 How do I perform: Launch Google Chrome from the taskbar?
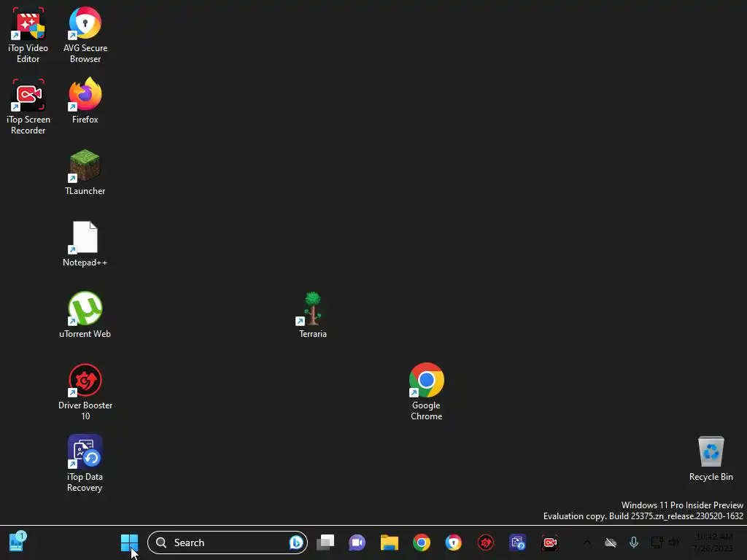(421, 542)
